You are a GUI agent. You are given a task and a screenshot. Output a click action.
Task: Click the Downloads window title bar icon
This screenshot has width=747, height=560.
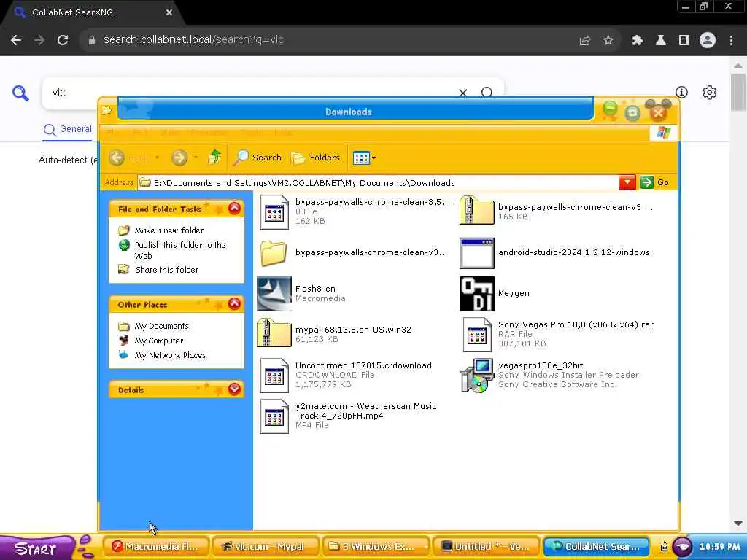tap(107, 111)
